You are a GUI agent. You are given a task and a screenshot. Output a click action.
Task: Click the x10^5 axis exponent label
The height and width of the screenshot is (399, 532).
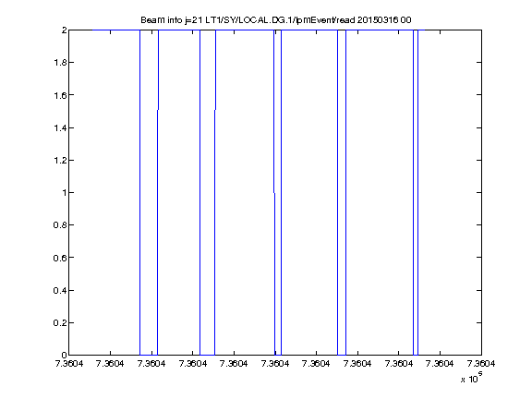[x=472, y=377]
